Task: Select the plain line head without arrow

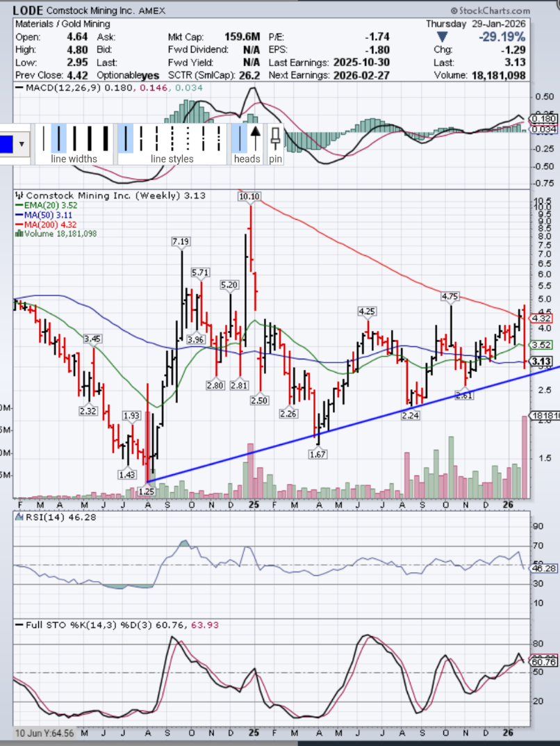Action: tap(240, 138)
